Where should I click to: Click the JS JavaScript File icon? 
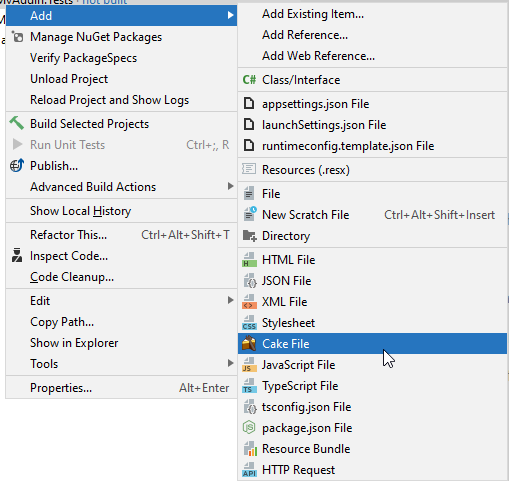point(249,365)
